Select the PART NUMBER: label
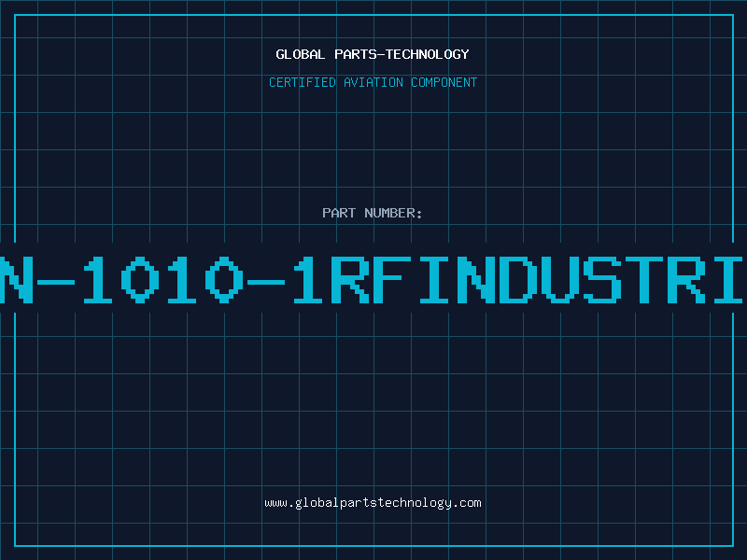Image resolution: width=747 pixels, height=560 pixels. [x=373, y=213]
